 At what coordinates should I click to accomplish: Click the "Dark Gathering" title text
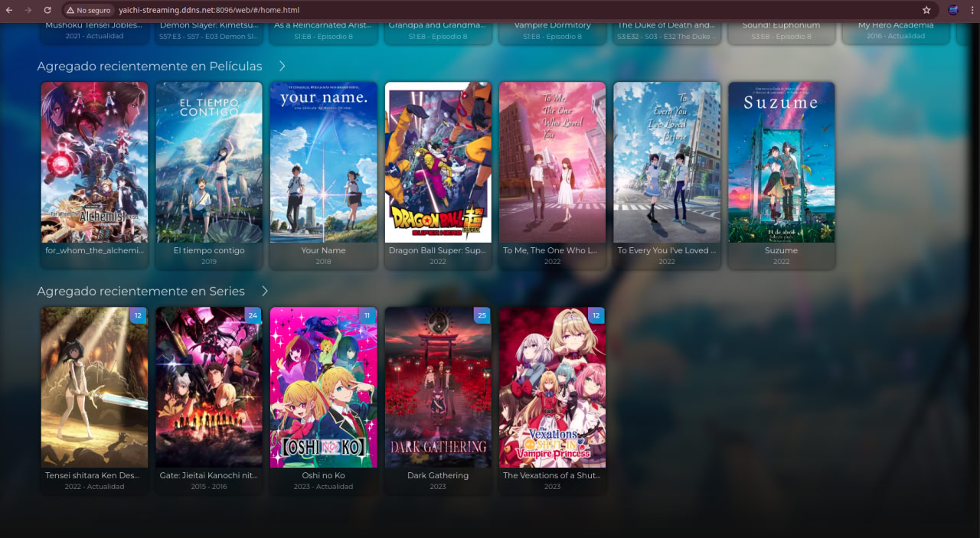pyautogui.click(x=438, y=475)
